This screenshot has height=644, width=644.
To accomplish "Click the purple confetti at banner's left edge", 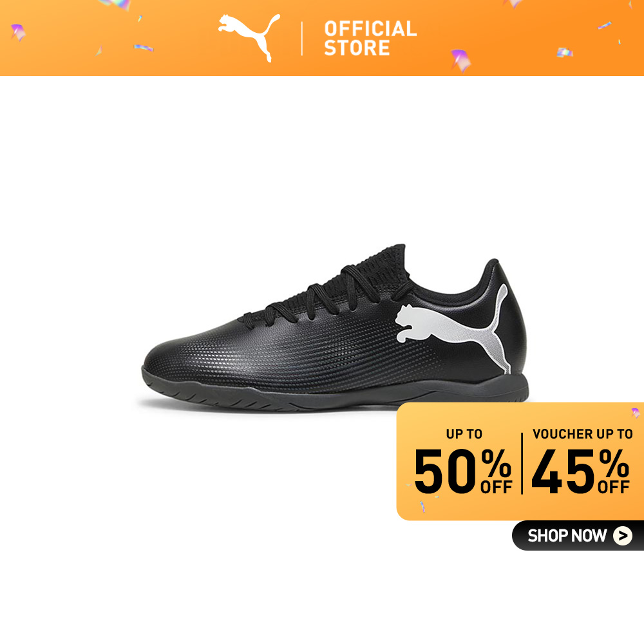I will tap(18, 32).
